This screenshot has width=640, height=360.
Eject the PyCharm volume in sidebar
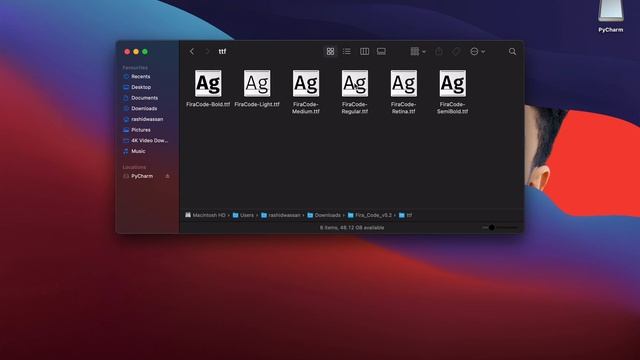(167, 176)
